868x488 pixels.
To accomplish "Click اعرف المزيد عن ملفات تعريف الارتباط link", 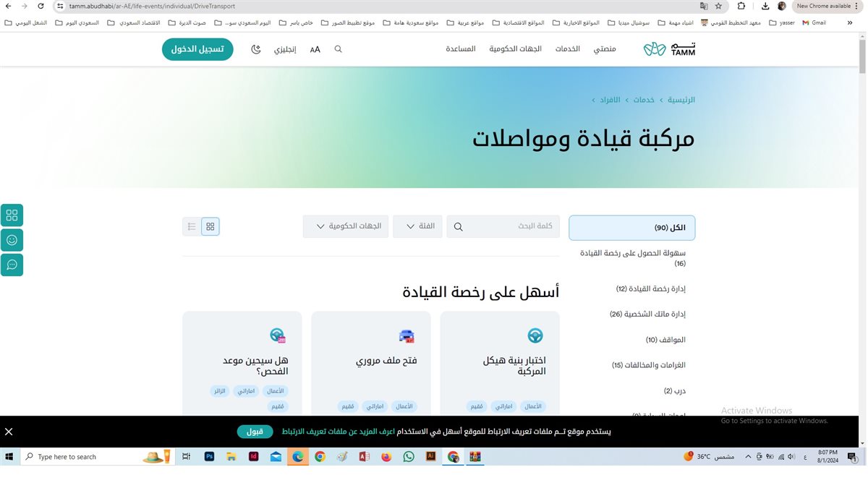I will [338, 432].
